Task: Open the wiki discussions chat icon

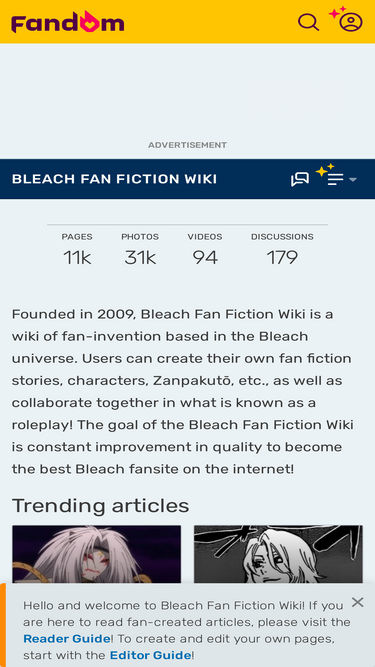Action: (300, 179)
